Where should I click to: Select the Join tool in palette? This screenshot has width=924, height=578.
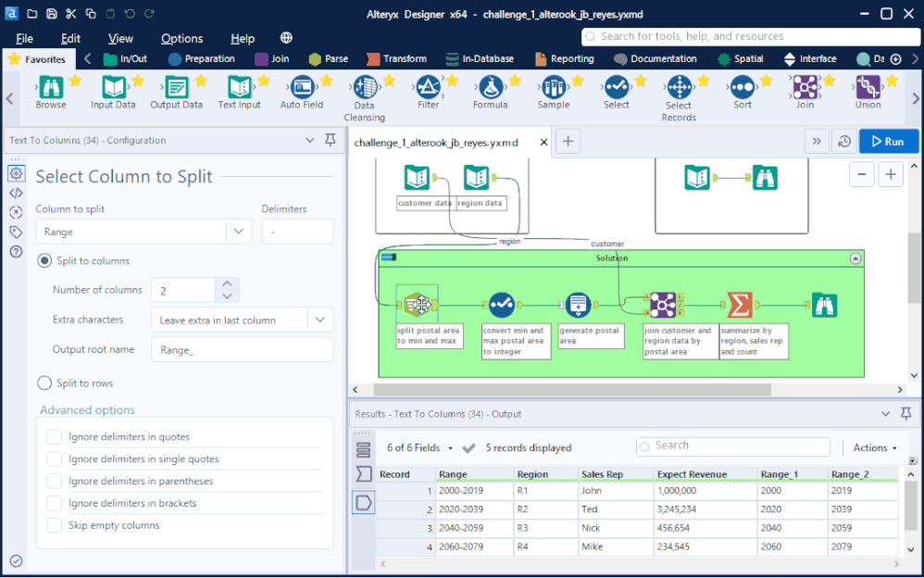pos(805,87)
